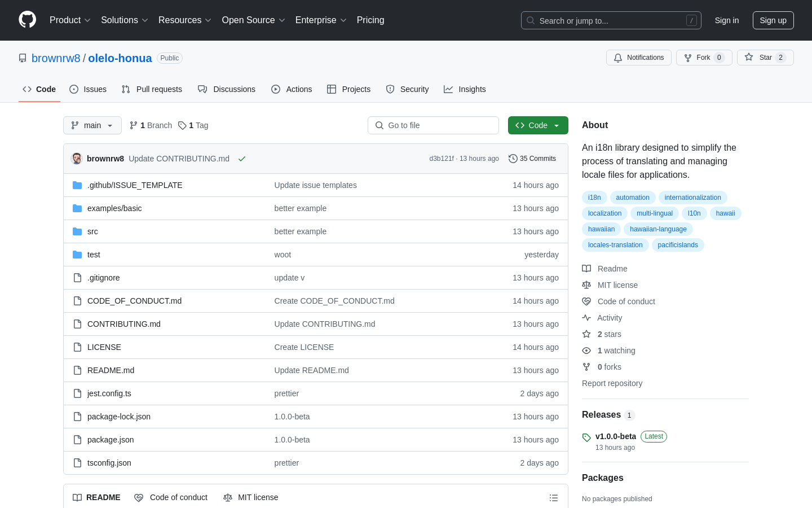This screenshot has height=508, width=812.
Task: Click the green commit status checkmark
Action: click(x=242, y=159)
